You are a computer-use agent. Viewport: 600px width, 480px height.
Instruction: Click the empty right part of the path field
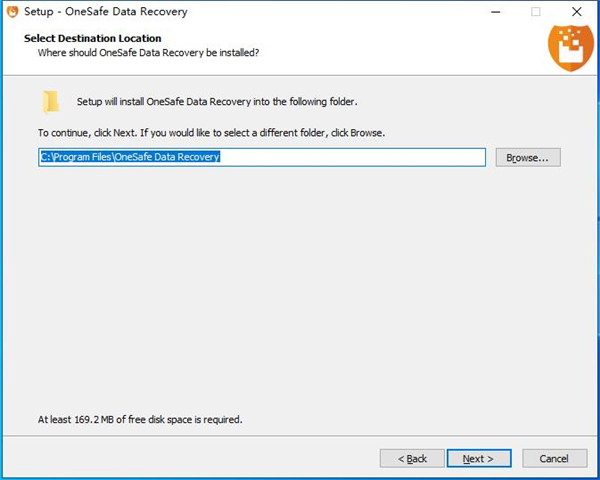click(x=400, y=157)
